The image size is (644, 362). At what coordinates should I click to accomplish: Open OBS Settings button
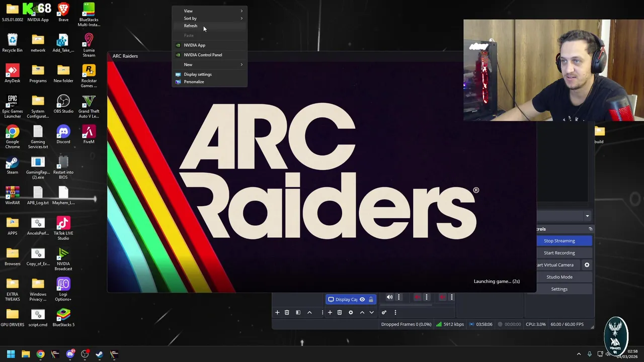point(559,289)
